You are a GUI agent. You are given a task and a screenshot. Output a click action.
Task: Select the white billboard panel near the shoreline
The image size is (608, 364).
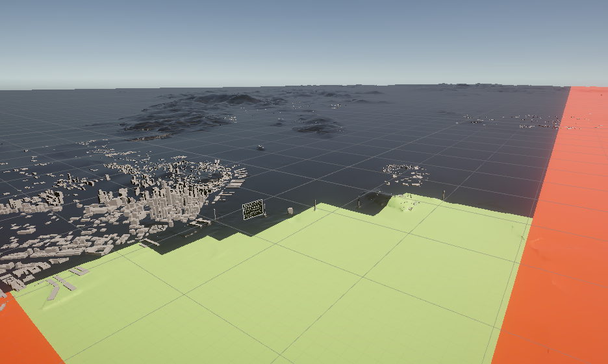[253, 210]
